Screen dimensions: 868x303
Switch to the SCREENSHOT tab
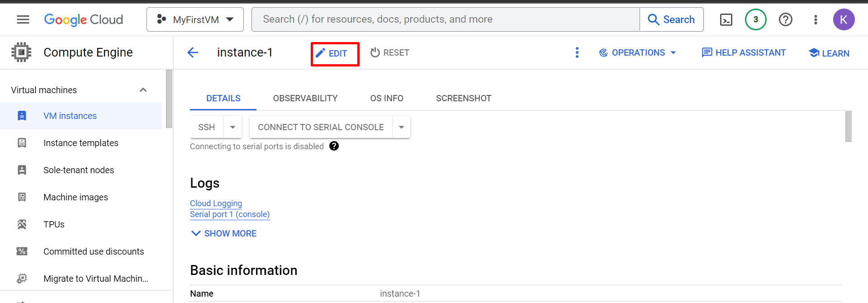click(464, 98)
